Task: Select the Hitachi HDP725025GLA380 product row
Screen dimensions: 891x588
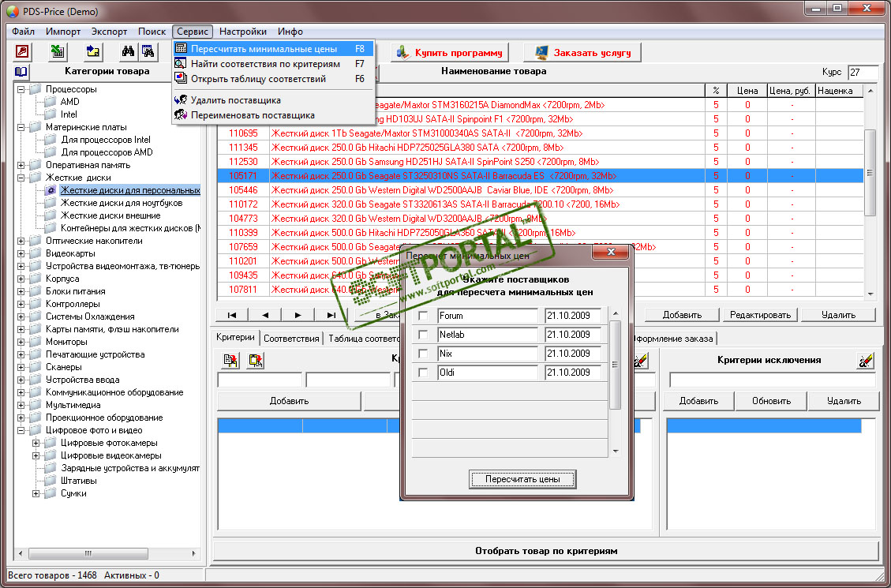Action: (x=540, y=148)
